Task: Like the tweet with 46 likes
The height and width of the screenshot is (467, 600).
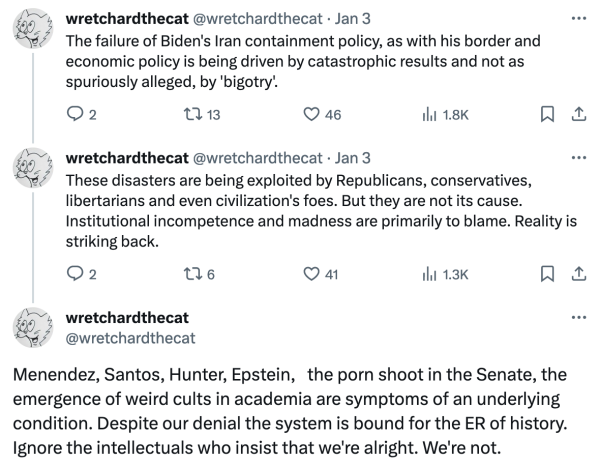Action: tap(311, 115)
